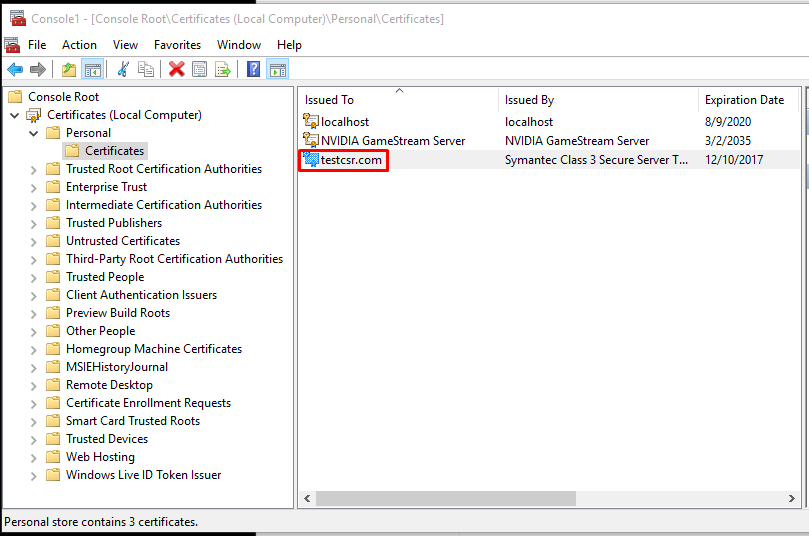Sort by Issued By column header
Screen dimensions: 809x536
[598, 100]
